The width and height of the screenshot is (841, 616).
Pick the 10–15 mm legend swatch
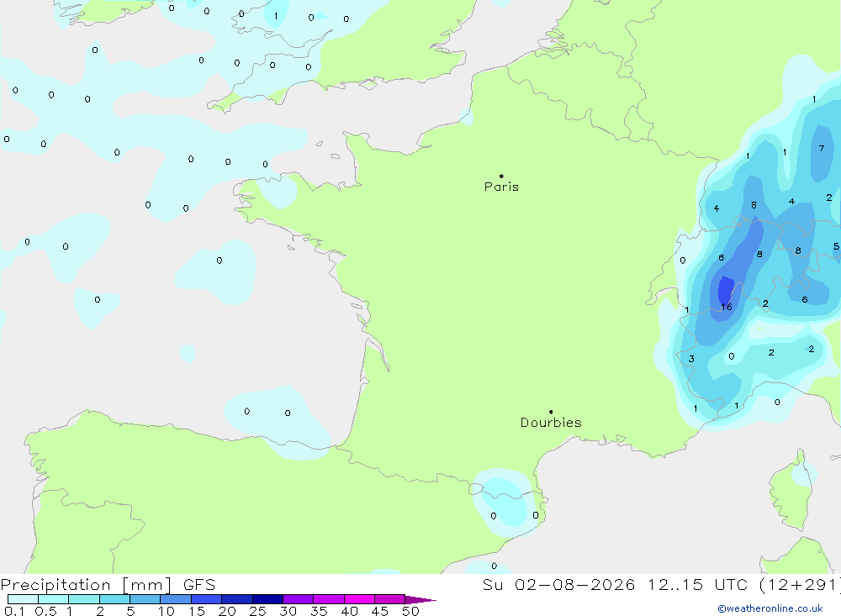(176, 599)
